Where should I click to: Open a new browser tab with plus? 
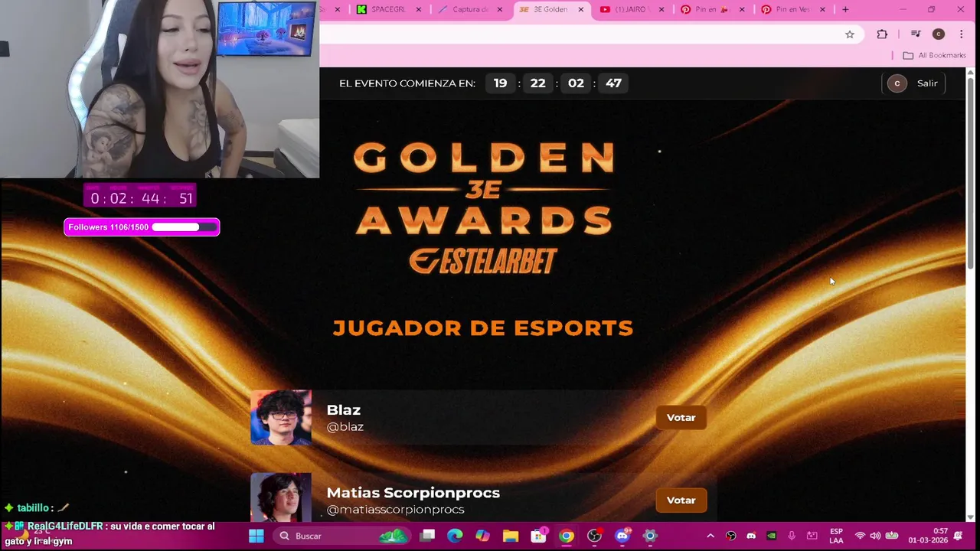tap(845, 9)
